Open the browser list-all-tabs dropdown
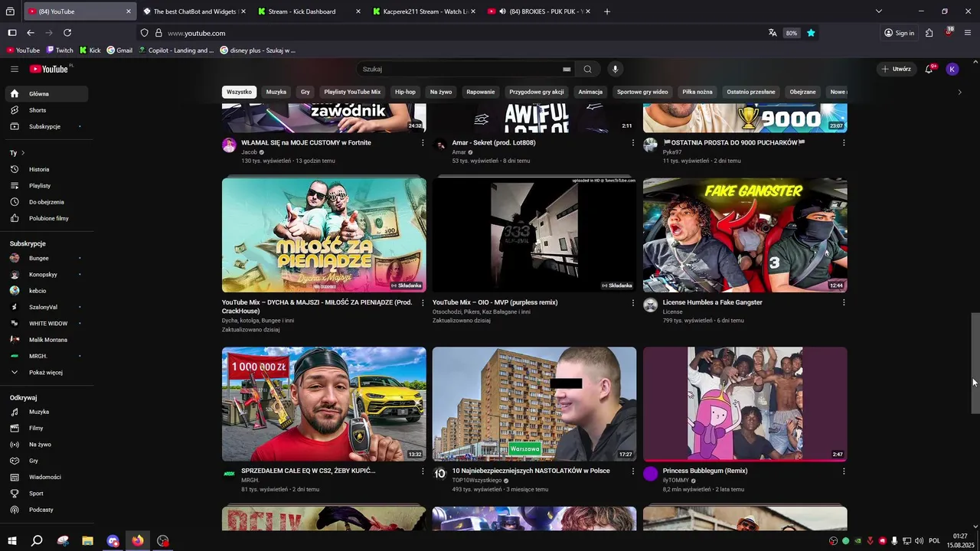Viewport: 980px width, 551px height. 878,11
